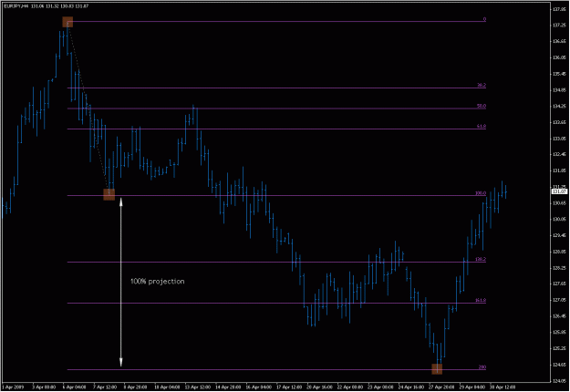Click the 134.25 price axis label

(x=559, y=106)
